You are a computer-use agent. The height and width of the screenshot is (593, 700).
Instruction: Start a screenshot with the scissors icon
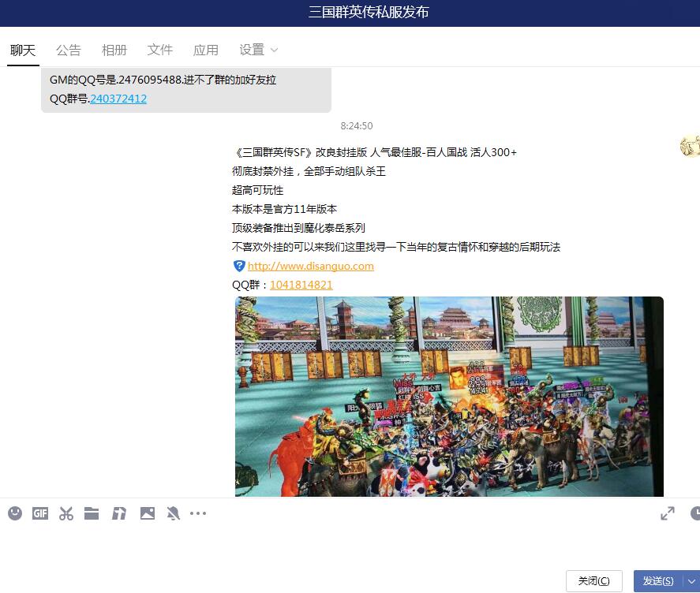(66, 513)
